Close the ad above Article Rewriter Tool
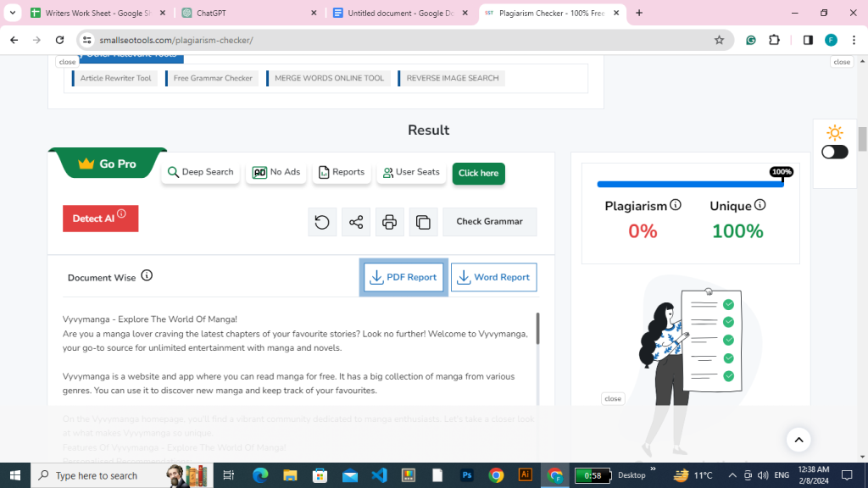 (68, 62)
